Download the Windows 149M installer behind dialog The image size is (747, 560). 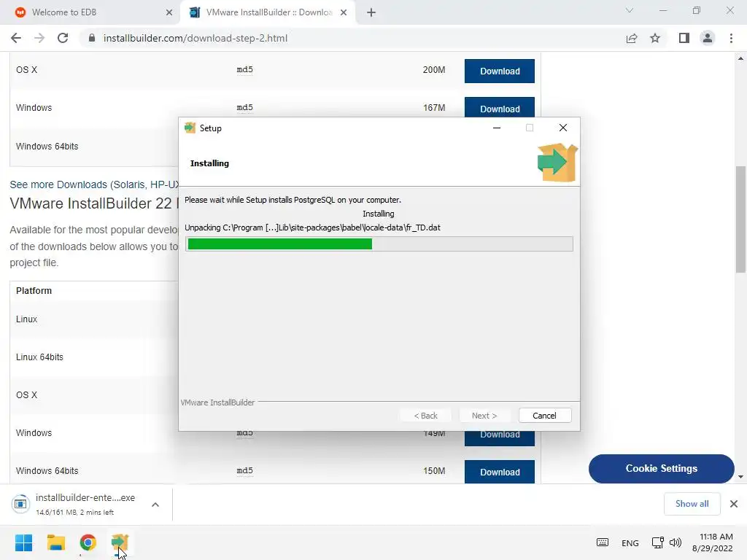[x=499, y=438]
